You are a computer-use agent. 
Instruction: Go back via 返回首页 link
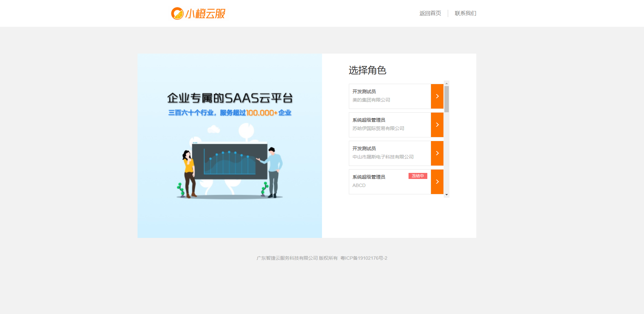(x=430, y=13)
